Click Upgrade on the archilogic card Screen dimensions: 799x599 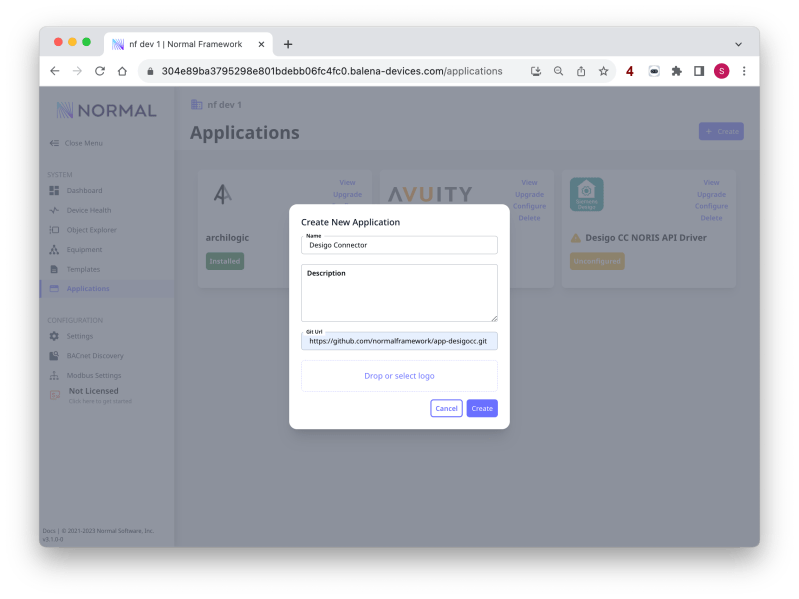(x=348, y=195)
